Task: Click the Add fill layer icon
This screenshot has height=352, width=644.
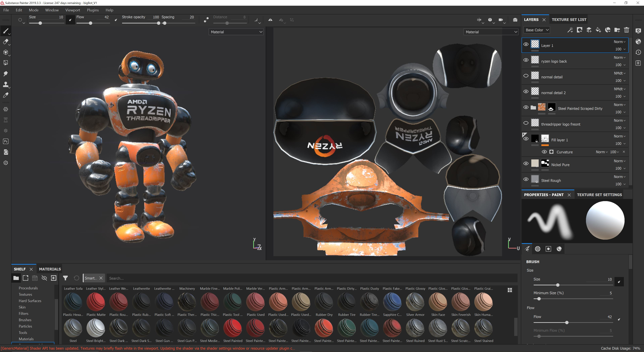Action: pyautogui.click(x=599, y=30)
